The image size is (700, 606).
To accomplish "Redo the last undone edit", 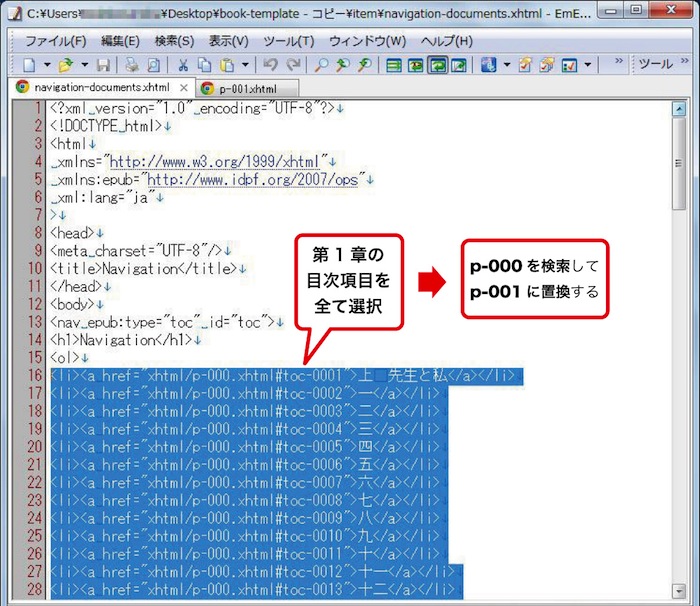I will pos(293,65).
